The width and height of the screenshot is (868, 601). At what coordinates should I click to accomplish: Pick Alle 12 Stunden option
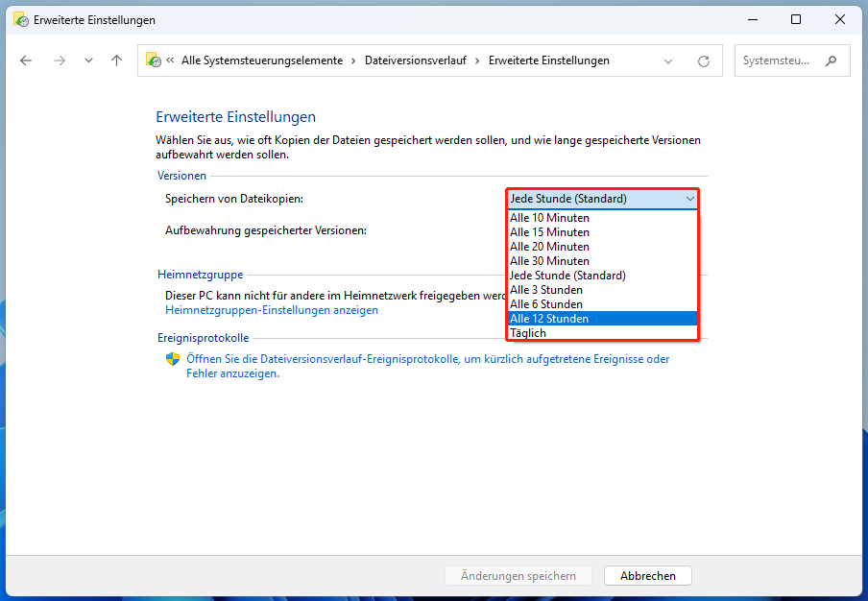pyautogui.click(x=602, y=318)
